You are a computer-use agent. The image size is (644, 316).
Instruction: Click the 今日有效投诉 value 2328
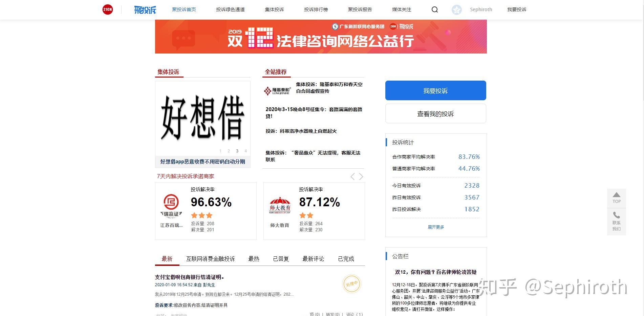click(472, 186)
